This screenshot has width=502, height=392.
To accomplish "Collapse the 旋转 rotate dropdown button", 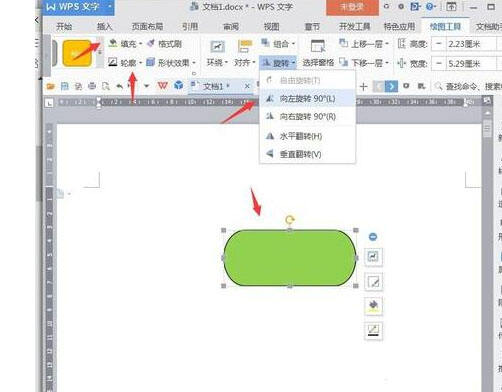I will [278, 63].
